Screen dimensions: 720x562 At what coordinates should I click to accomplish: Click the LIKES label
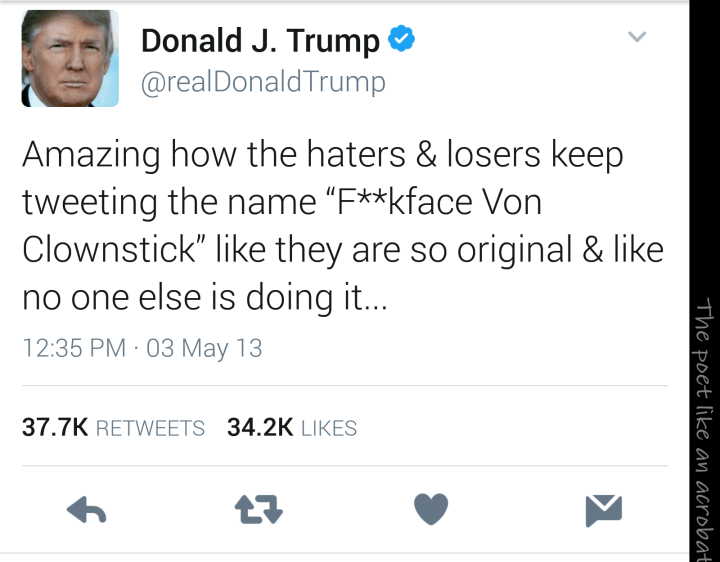329,428
